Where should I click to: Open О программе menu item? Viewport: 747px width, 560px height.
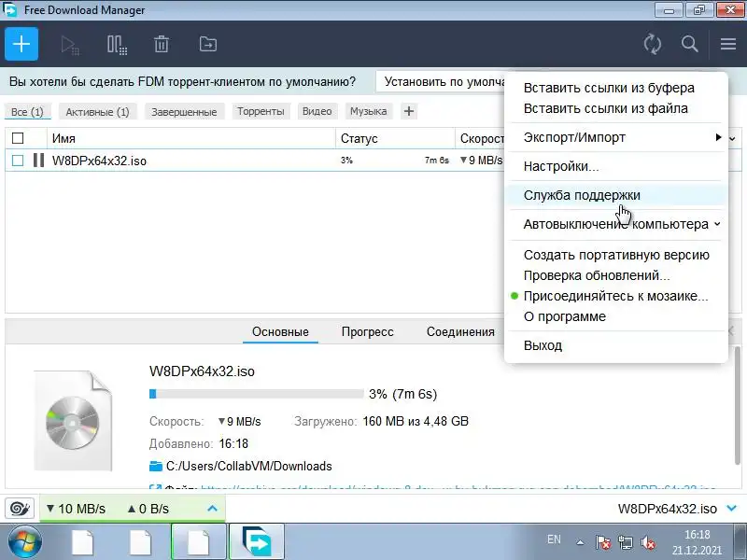click(616, 316)
